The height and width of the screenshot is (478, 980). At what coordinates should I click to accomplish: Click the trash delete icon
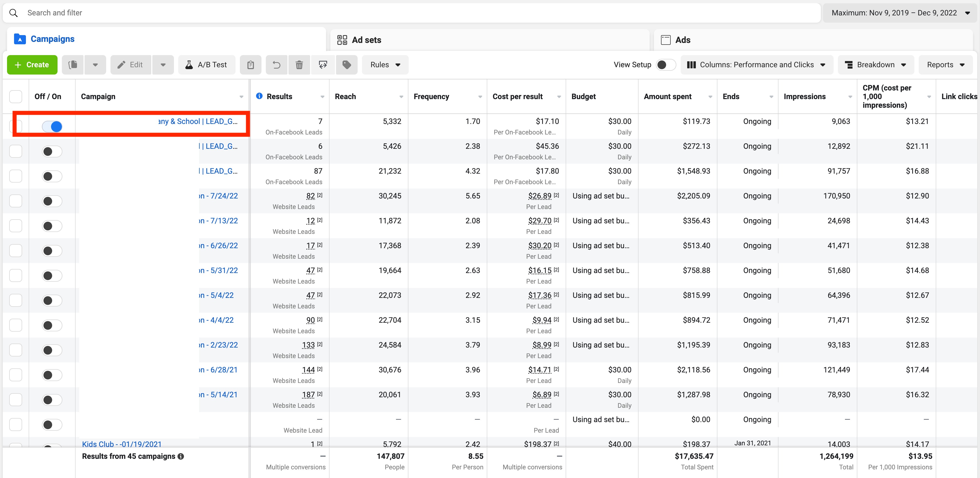coord(299,65)
